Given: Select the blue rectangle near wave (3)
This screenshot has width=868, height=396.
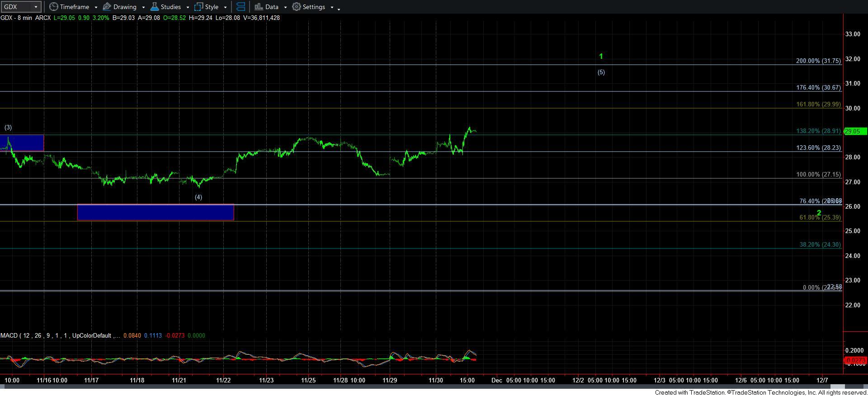Looking at the screenshot, I should click(x=22, y=143).
